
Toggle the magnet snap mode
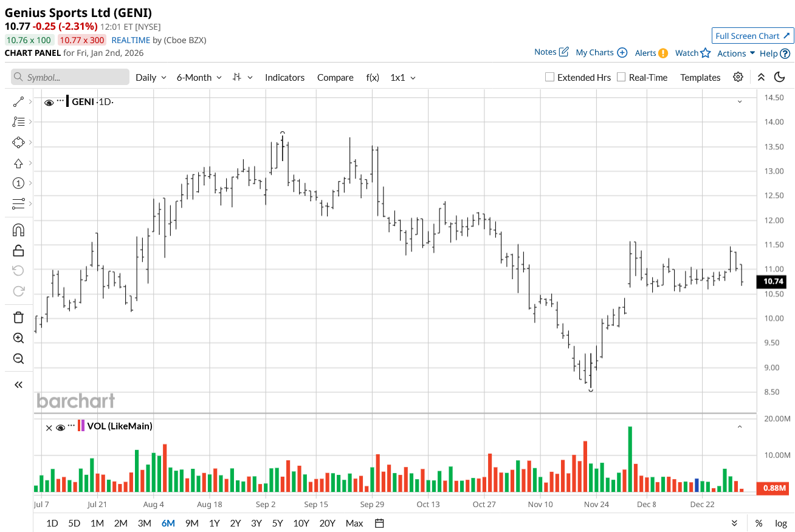[18, 230]
